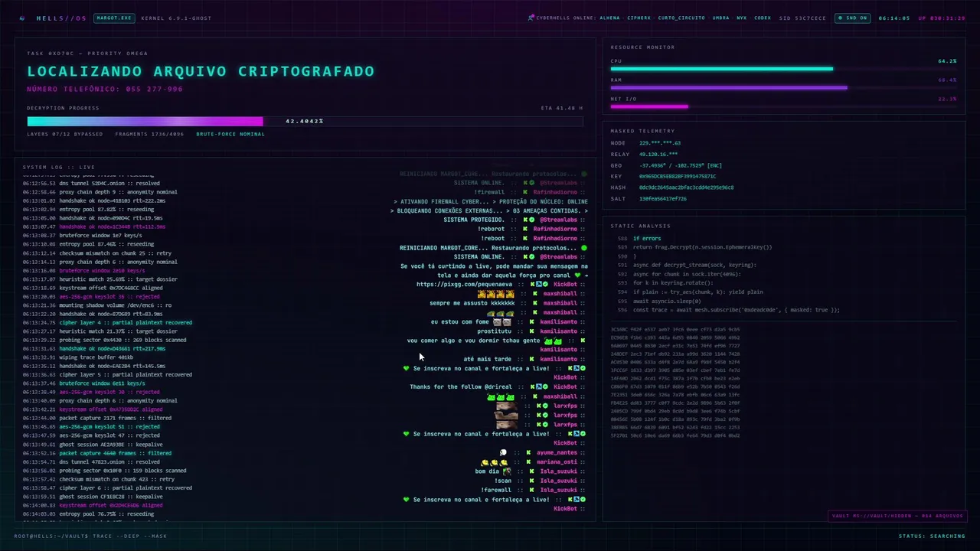Click Kick badge on the !reborot message

pyautogui.click(x=525, y=229)
